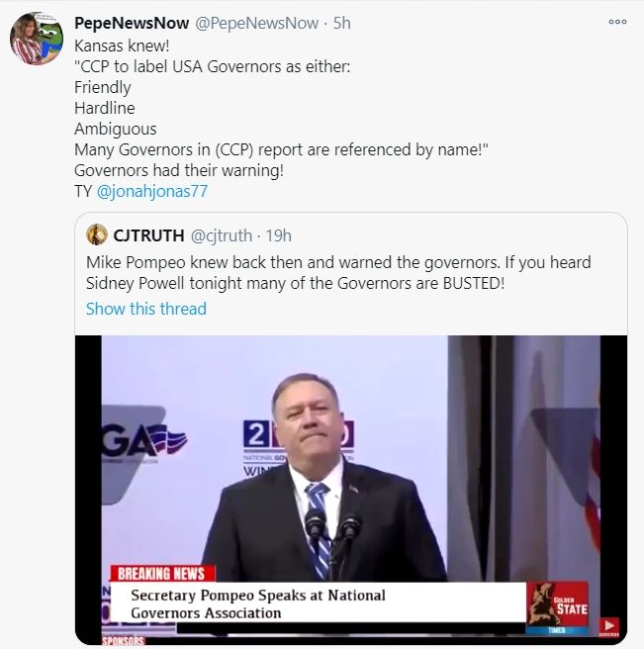Click the small CJTRUTH profile avatar
This screenshot has height=649, width=644.
coord(97,234)
